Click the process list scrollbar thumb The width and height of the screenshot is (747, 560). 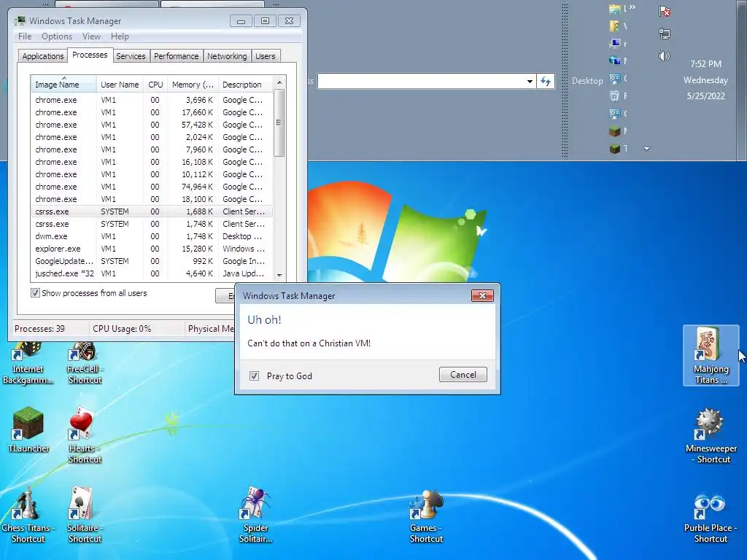pos(279,122)
